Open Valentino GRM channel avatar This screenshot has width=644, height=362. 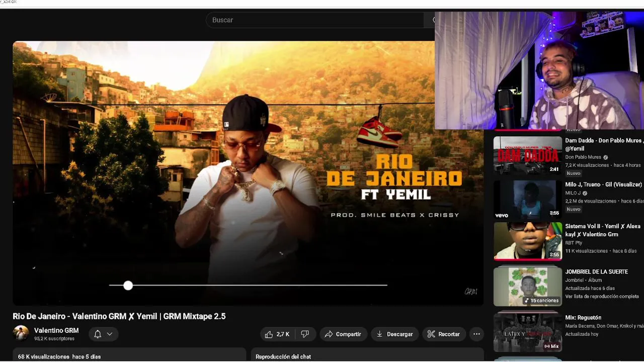[21, 333]
